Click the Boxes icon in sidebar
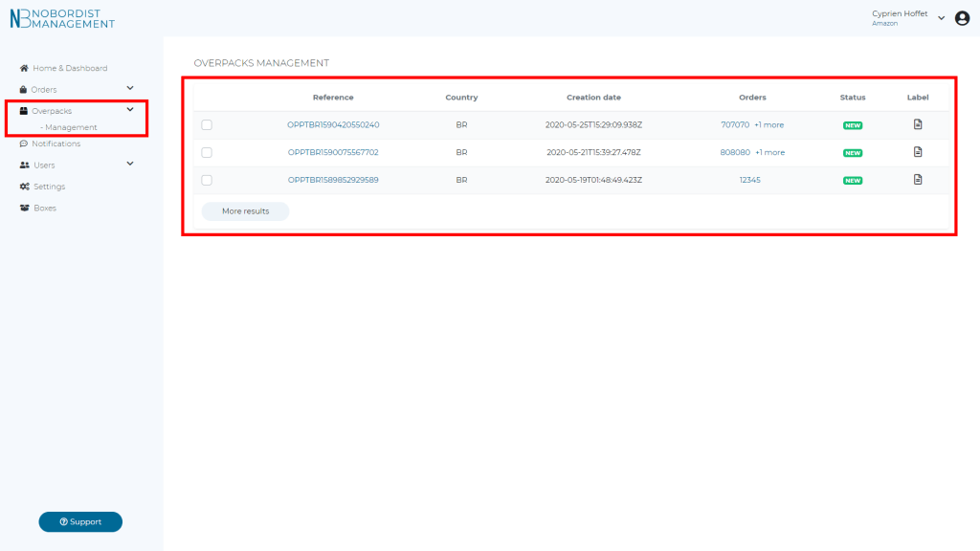The image size is (980, 551). 25,208
